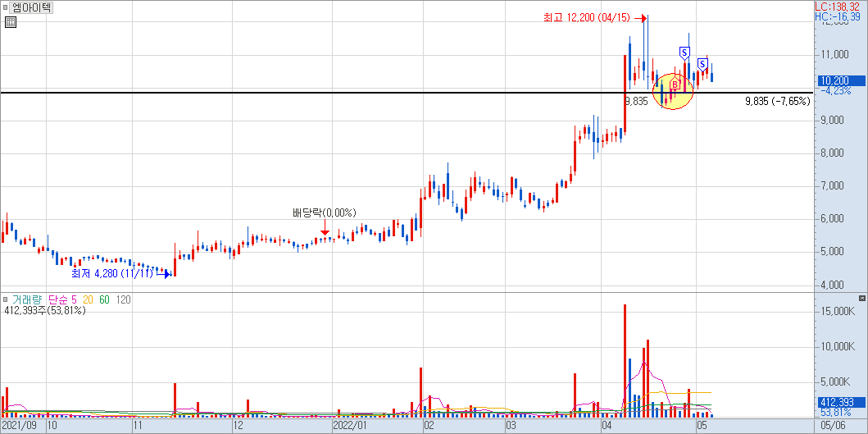Click the blue arrow at the 4,280 low label
The height and width of the screenshot is (434, 868).
164,274
